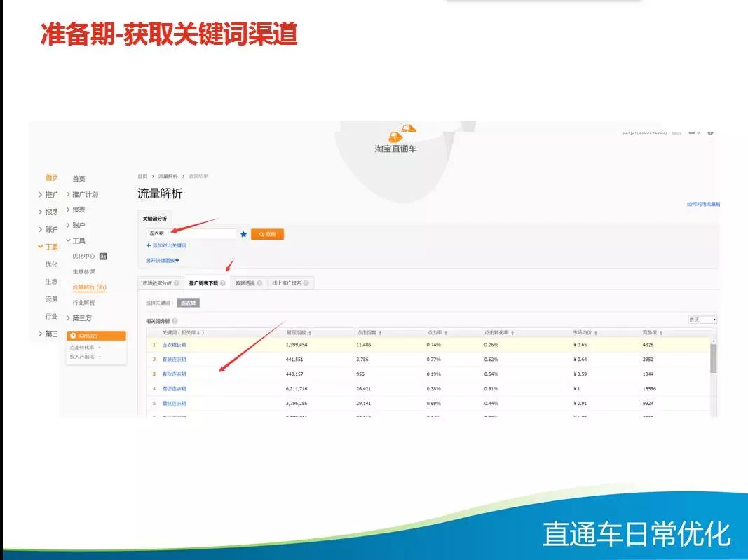
Task: Click the orange search query button
Action: (x=267, y=234)
